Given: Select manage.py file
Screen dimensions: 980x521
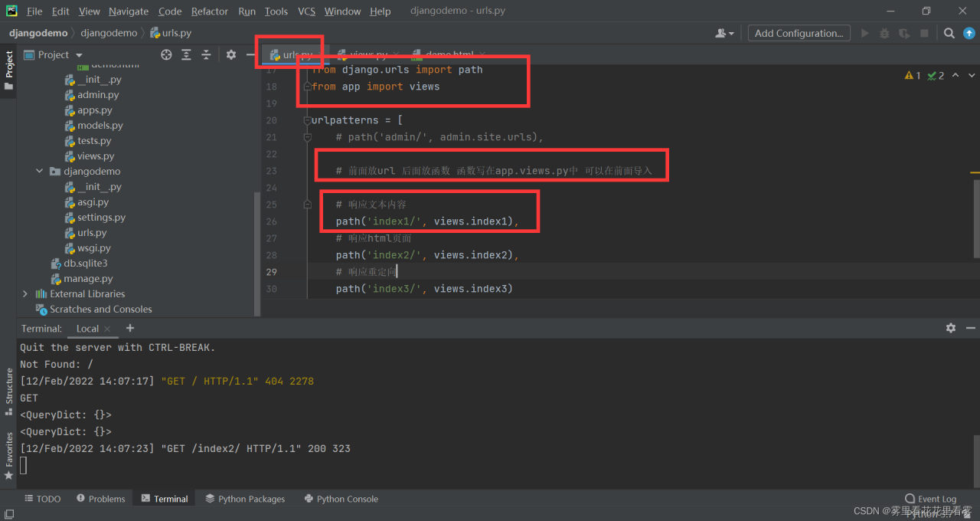Looking at the screenshot, I should click(x=88, y=279).
